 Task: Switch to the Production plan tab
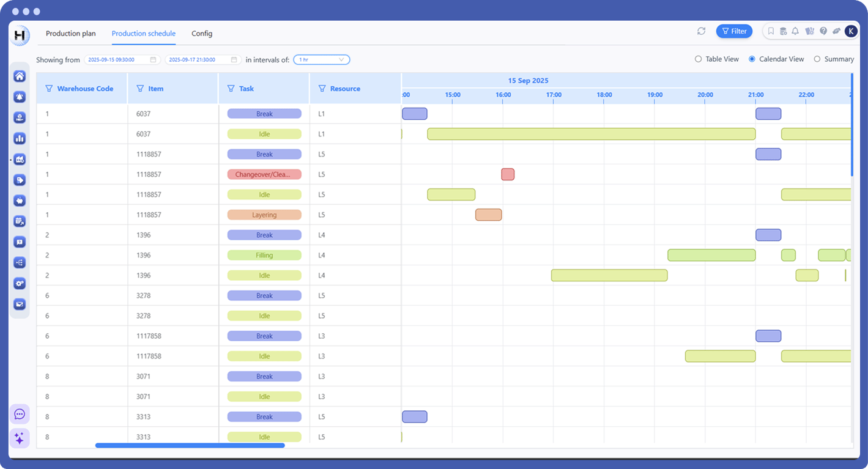(71, 34)
